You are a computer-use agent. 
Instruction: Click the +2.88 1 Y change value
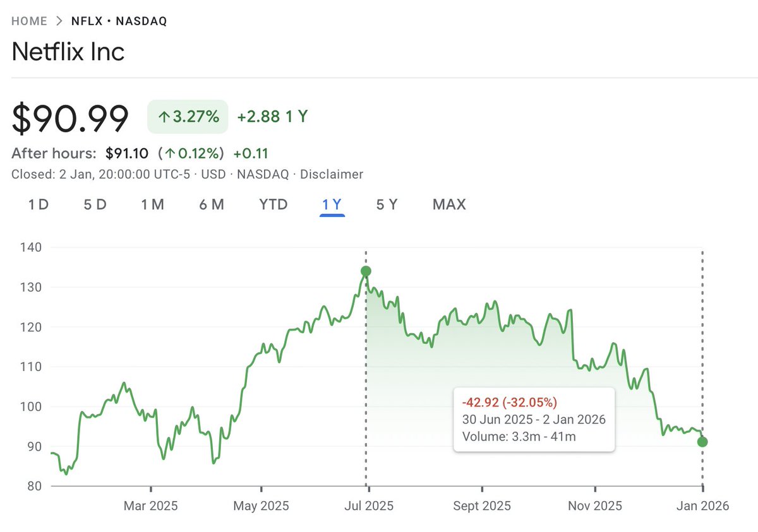coord(272,117)
